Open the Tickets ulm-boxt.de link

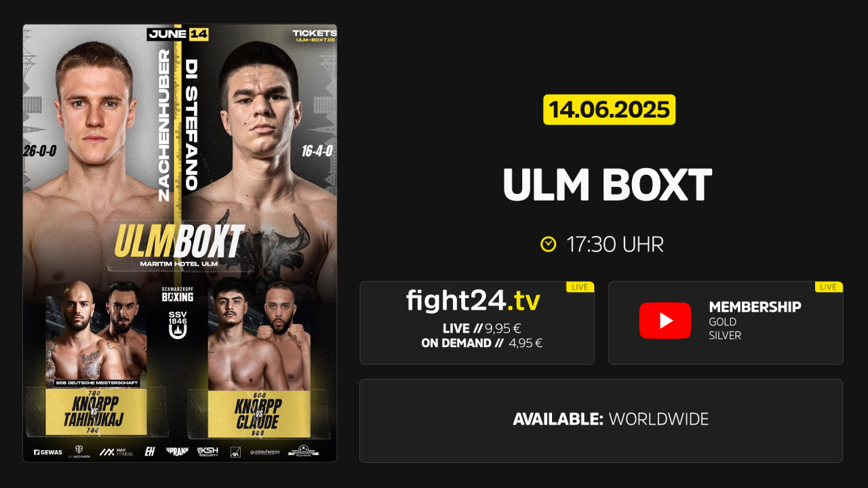[x=314, y=36]
